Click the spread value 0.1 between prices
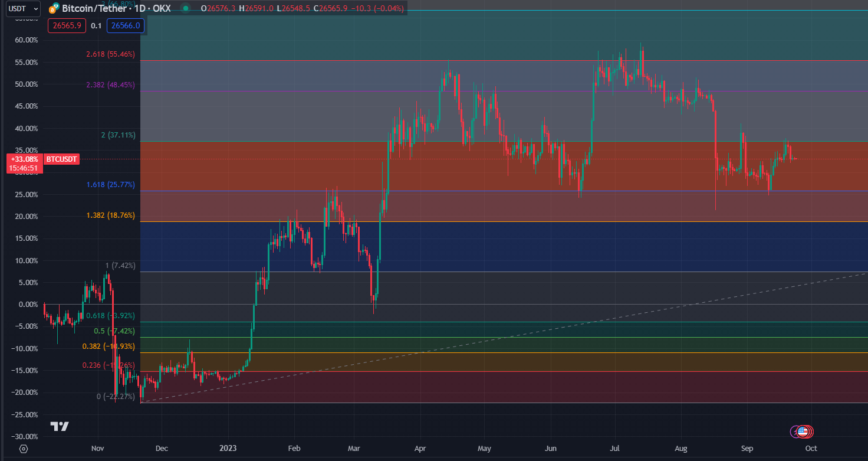The width and height of the screenshot is (868, 461). pos(96,25)
